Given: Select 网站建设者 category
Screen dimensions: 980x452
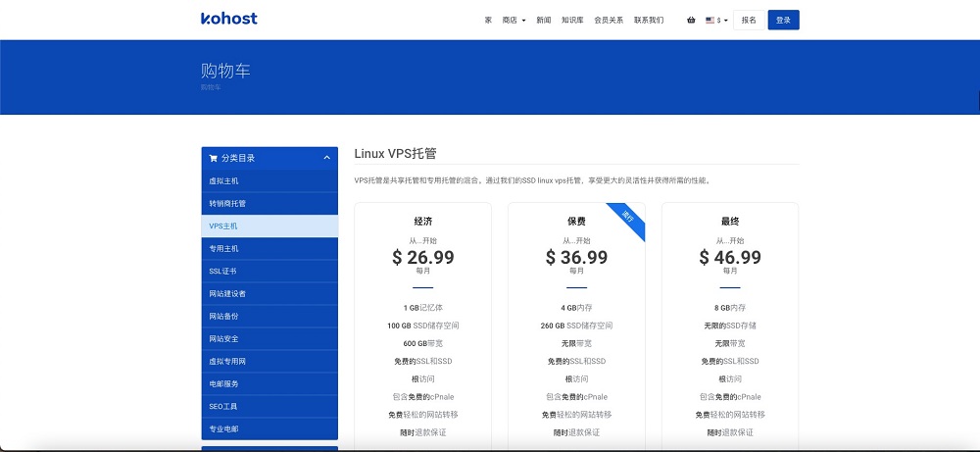Looking at the screenshot, I should click(269, 294).
